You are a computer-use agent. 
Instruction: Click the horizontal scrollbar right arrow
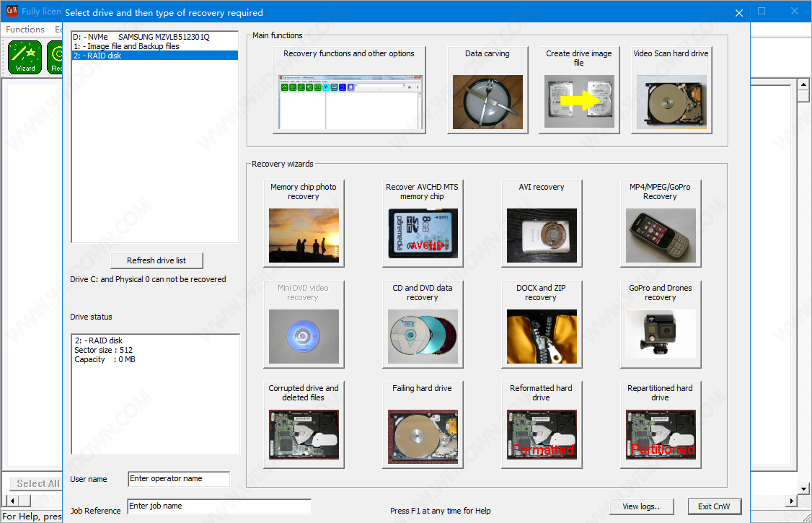click(791, 501)
